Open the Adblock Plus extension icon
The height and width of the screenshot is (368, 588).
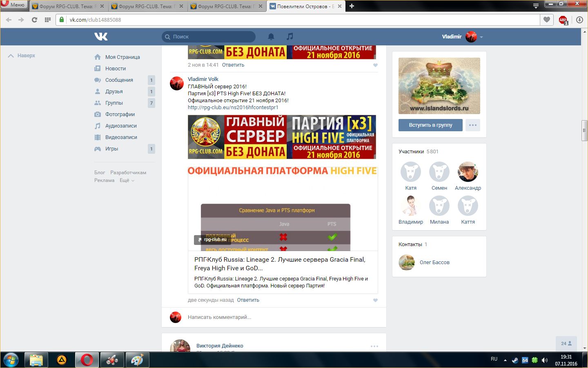tap(563, 20)
